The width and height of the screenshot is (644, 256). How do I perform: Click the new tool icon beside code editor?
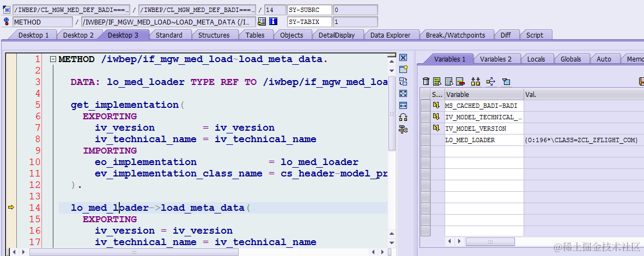[403, 69]
